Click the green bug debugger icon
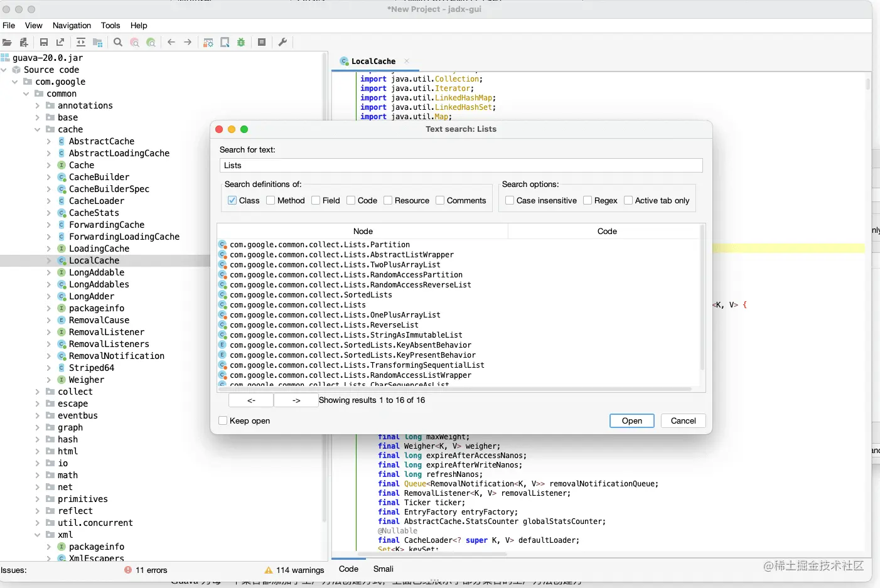This screenshot has width=880, height=588. click(x=241, y=42)
